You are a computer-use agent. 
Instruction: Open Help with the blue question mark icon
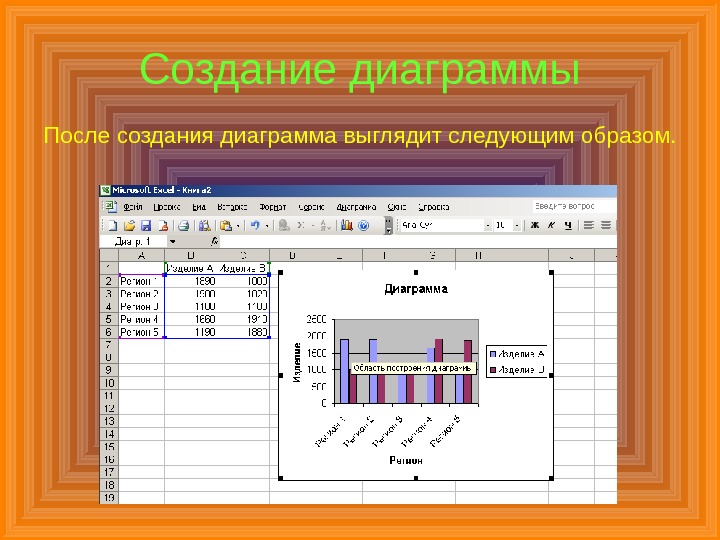[x=363, y=225]
